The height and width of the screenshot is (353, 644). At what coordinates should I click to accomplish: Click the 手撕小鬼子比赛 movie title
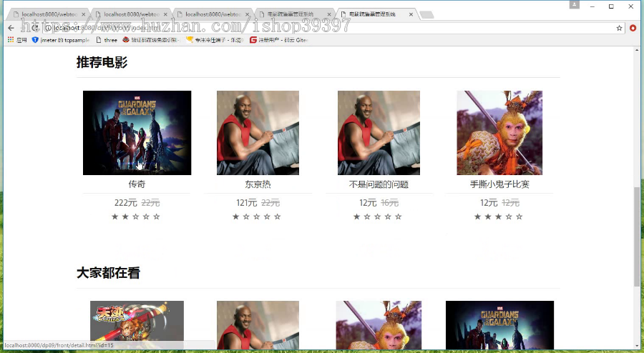click(499, 184)
